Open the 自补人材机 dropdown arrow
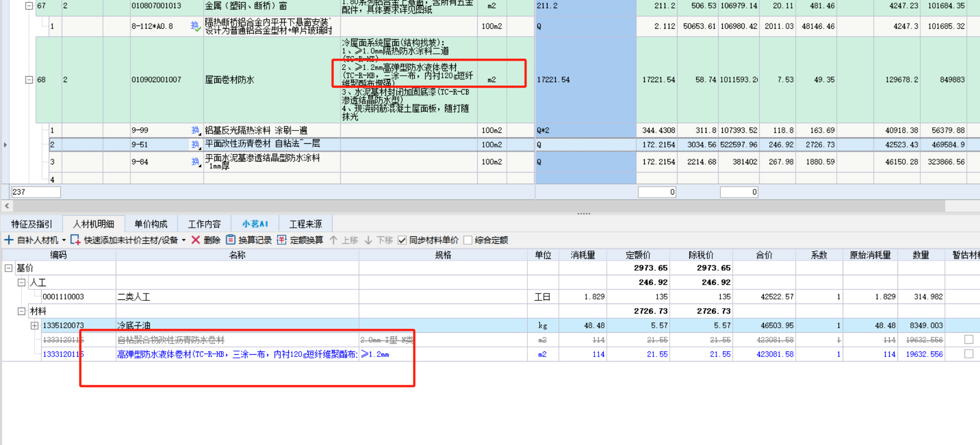 pos(64,241)
